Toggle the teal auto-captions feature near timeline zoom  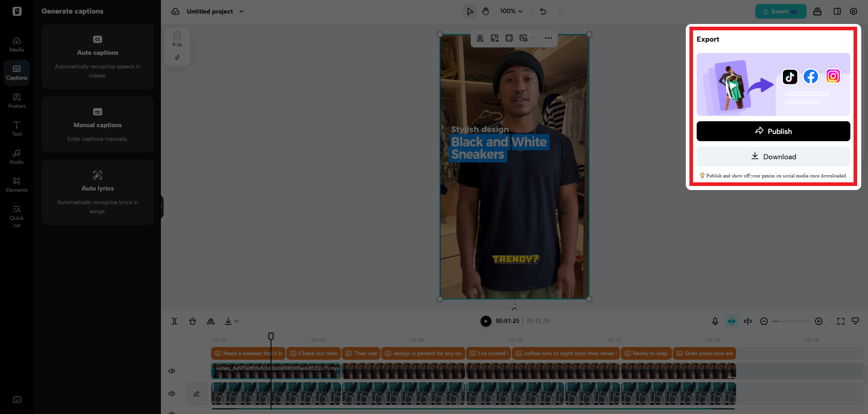[x=731, y=321]
